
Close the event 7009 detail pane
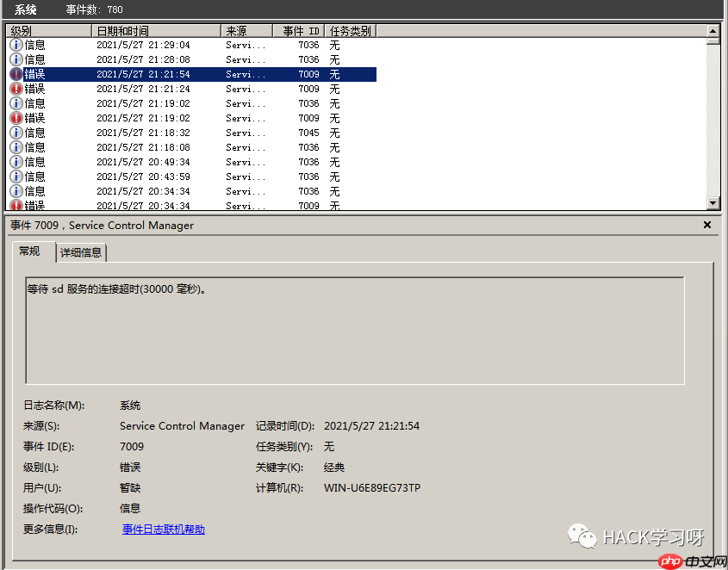[707, 225]
